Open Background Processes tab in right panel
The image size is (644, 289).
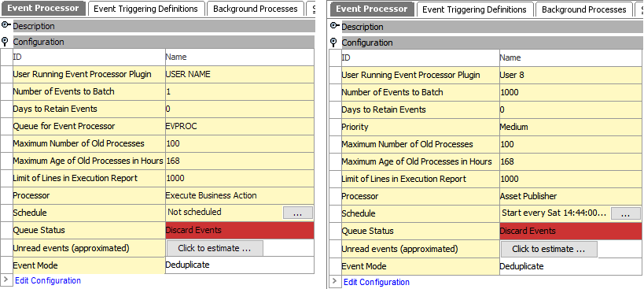click(584, 9)
